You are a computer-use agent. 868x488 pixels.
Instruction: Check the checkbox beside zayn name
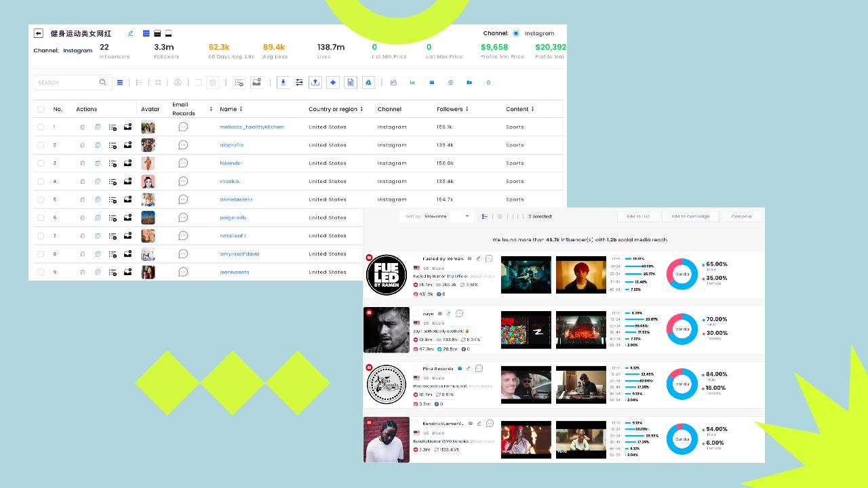416,314
